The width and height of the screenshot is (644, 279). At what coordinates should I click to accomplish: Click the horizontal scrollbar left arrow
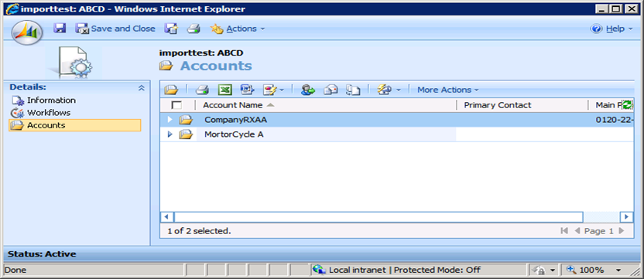(x=166, y=216)
